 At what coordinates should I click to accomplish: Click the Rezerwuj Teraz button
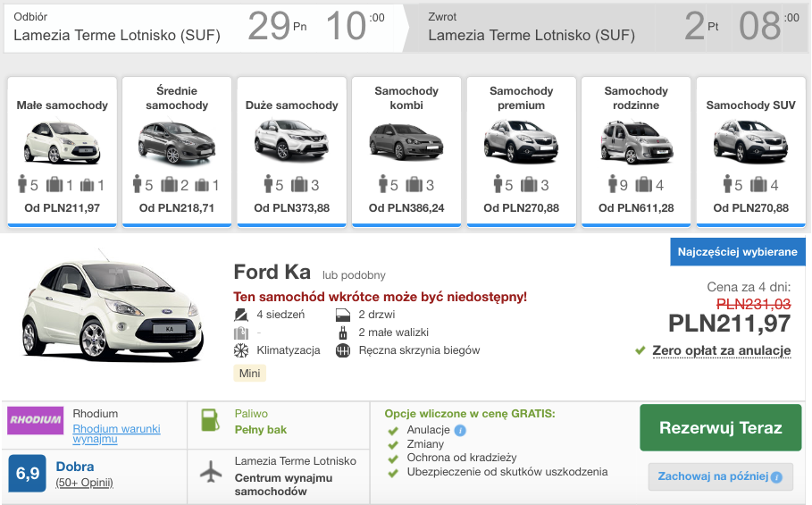click(720, 428)
